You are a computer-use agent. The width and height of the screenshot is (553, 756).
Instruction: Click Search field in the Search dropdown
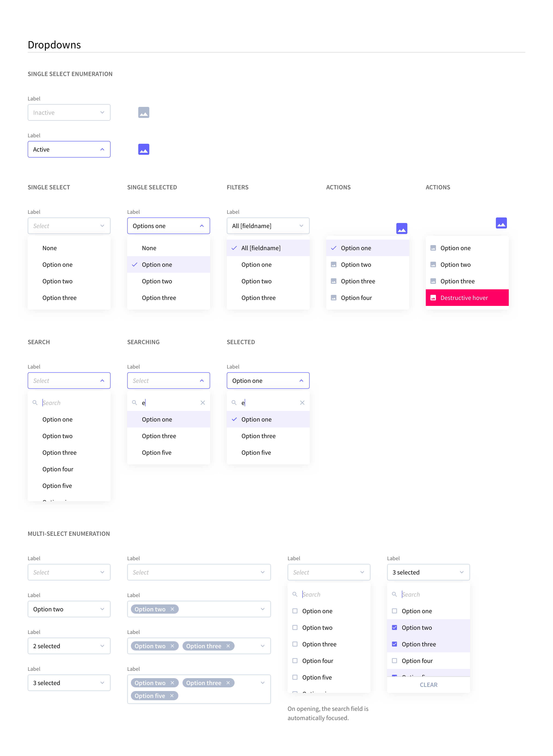point(69,403)
